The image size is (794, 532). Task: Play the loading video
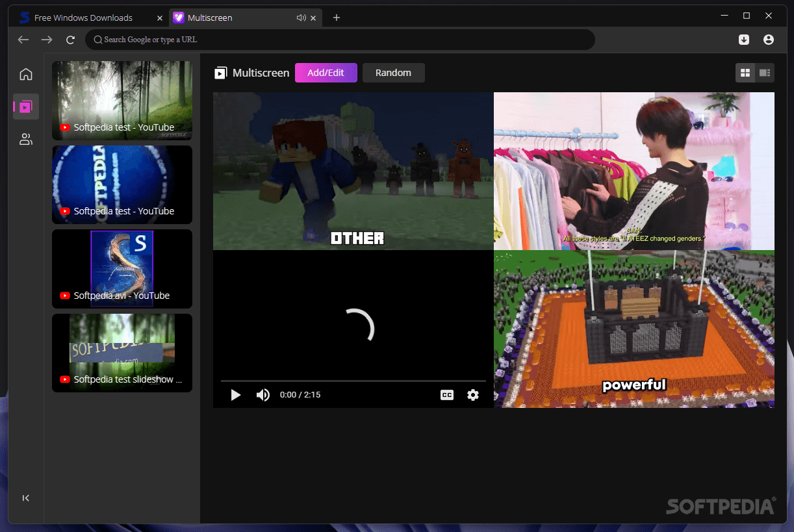tap(236, 395)
